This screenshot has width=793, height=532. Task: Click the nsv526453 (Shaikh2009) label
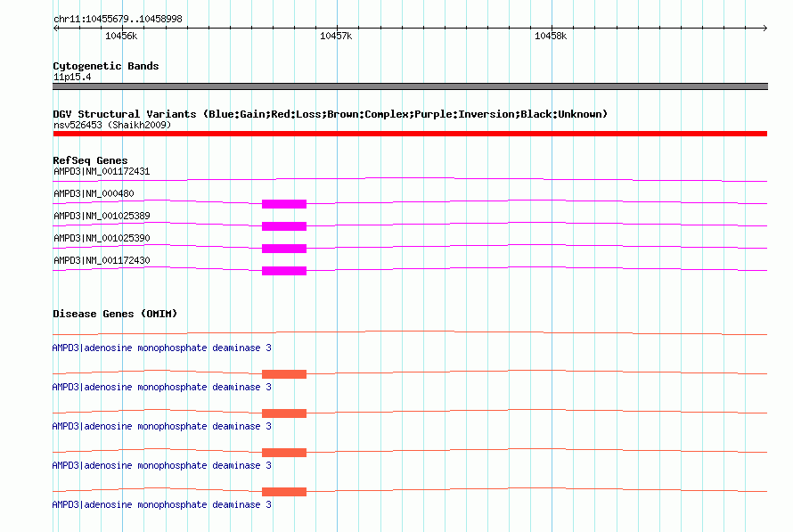click(112, 125)
